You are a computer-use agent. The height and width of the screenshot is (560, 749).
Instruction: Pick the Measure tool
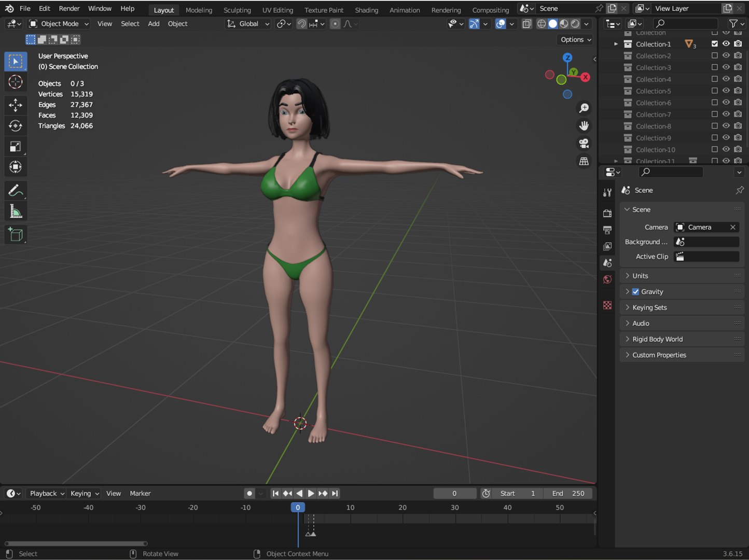tap(16, 212)
